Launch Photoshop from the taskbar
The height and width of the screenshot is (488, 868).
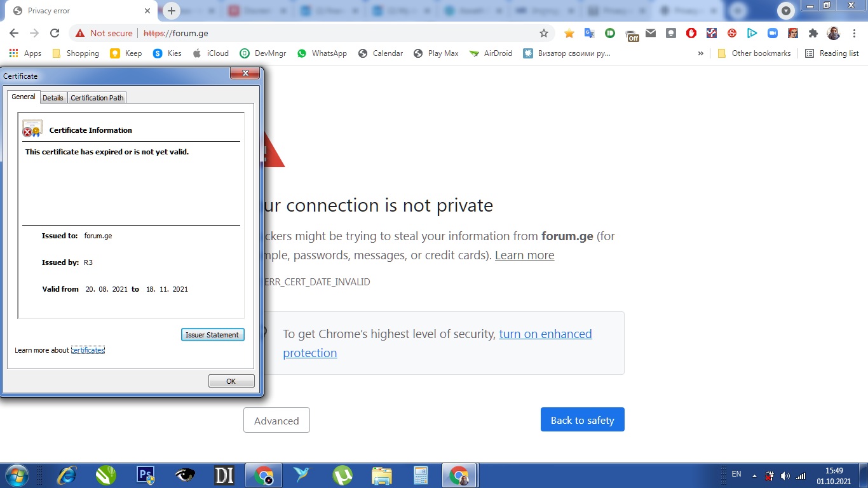tap(146, 475)
